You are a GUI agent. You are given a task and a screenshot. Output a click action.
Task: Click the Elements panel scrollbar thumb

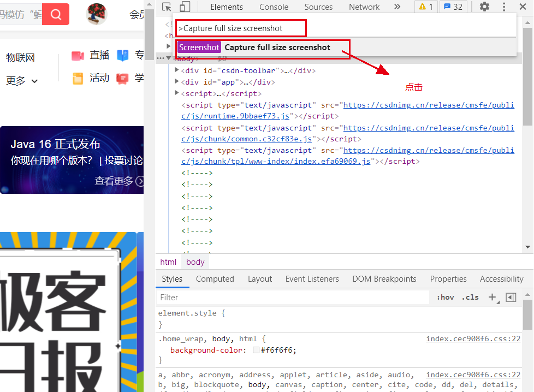[x=527, y=76]
